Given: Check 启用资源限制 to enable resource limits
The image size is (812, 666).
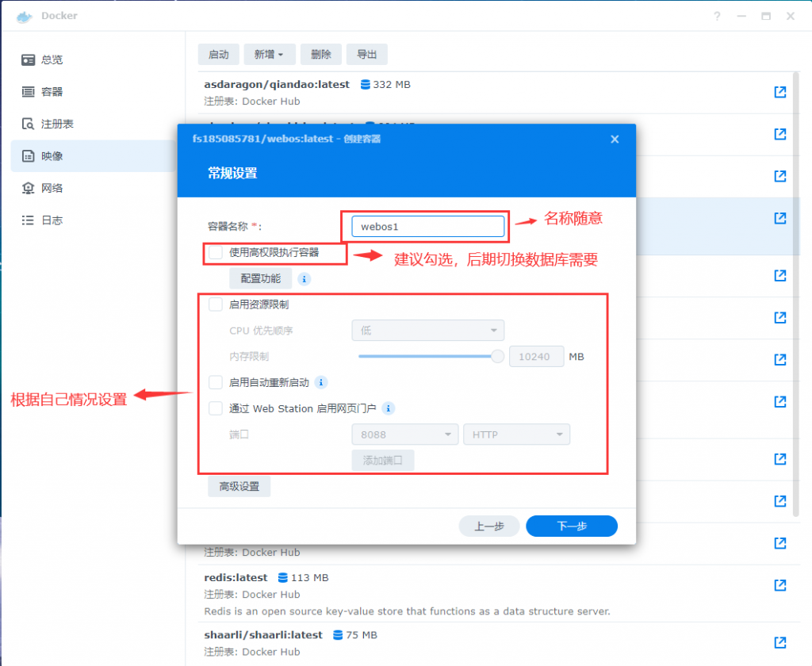Looking at the screenshot, I should point(215,304).
